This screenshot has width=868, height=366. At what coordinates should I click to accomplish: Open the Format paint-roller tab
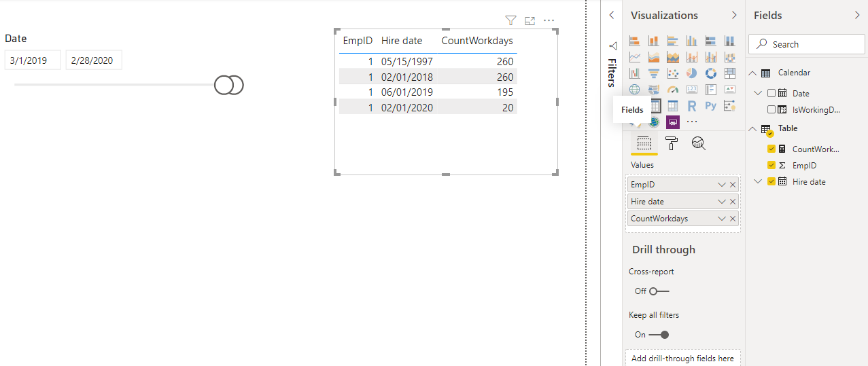(672, 143)
